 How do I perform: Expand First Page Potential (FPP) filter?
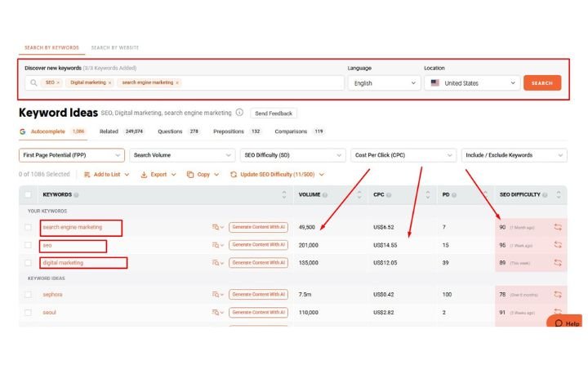tap(72, 155)
